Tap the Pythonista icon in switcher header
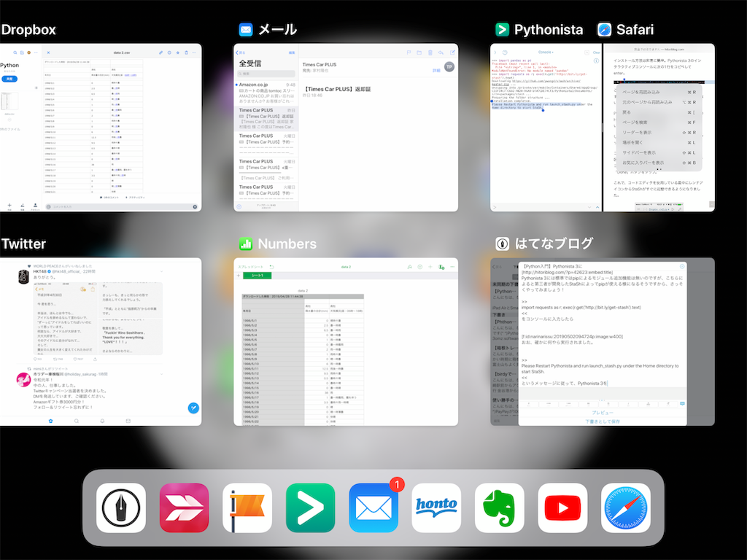 pyautogui.click(x=502, y=29)
